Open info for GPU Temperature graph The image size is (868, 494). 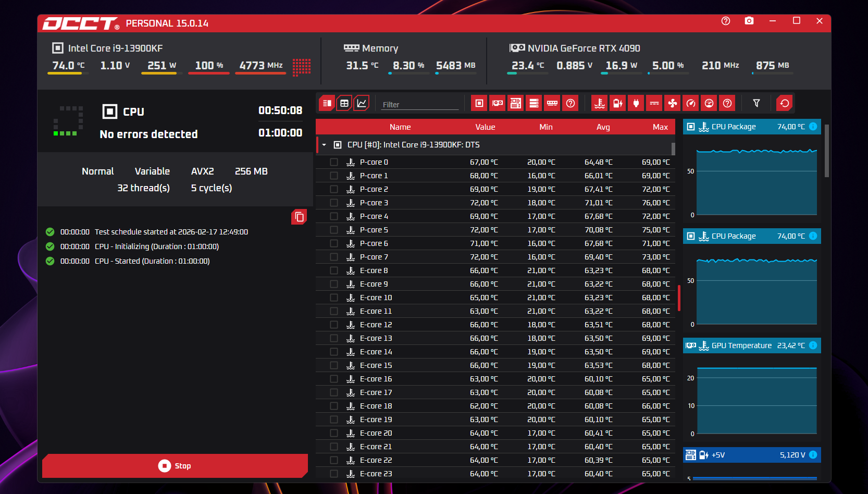pyautogui.click(x=813, y=345)
